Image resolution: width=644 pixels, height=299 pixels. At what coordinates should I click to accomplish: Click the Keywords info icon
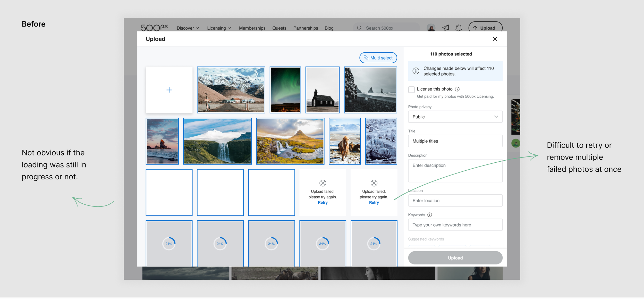coord(430,215)
